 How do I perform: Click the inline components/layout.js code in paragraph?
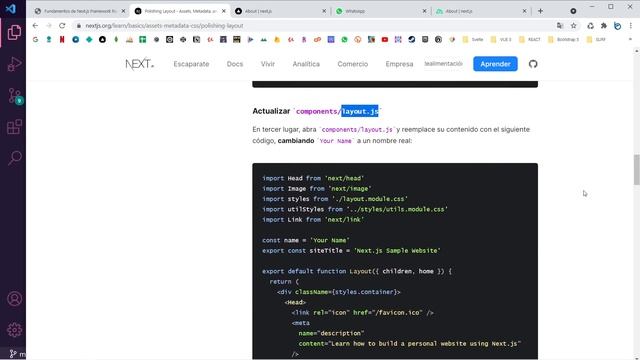point(357,130)
